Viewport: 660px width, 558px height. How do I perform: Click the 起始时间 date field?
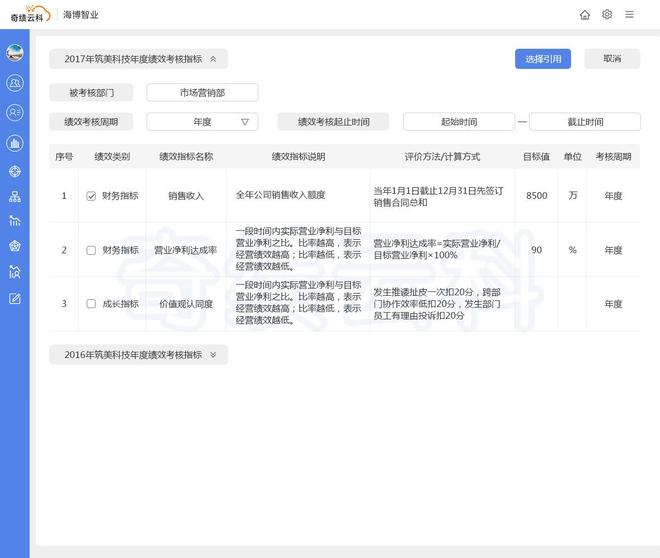459,122
